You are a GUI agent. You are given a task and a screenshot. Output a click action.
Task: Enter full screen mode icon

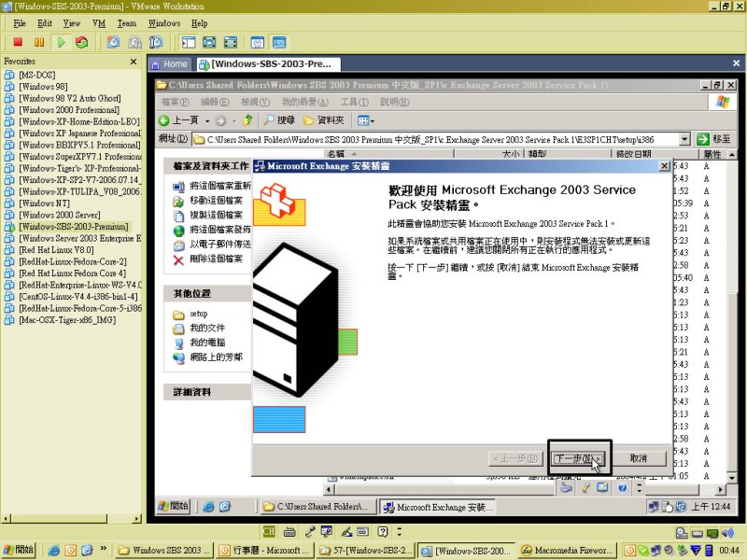click(x=231, y=42)
